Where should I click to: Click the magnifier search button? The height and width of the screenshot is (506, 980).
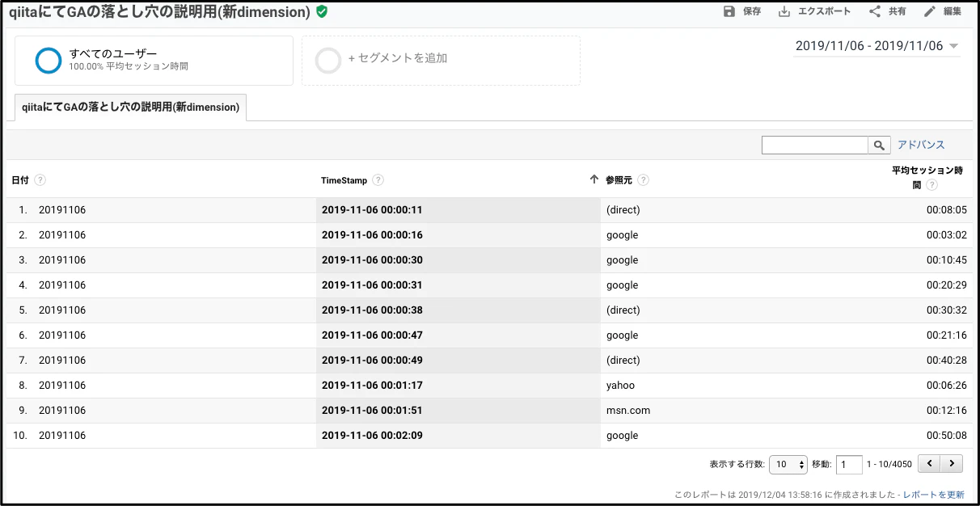click(x=879, y=145)
